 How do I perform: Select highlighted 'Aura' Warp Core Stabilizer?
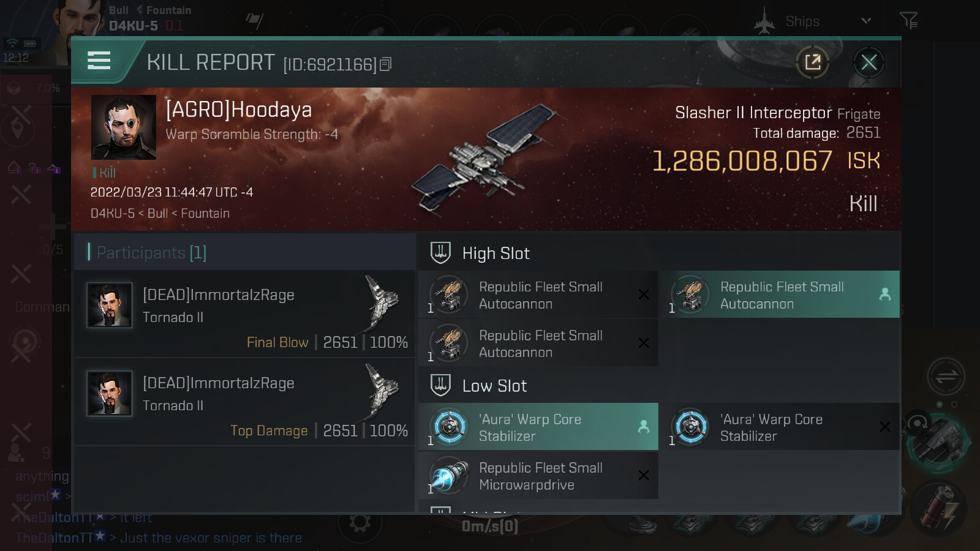[x=538, y=427]
